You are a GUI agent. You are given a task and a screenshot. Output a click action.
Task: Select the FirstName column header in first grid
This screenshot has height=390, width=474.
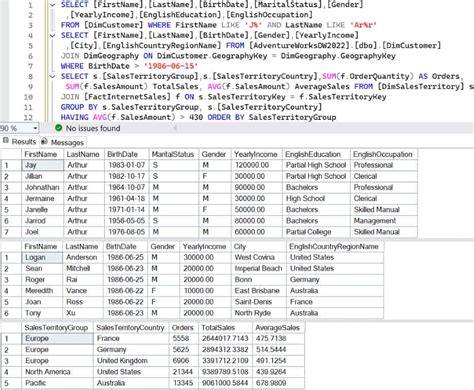(x=43, y=154)
